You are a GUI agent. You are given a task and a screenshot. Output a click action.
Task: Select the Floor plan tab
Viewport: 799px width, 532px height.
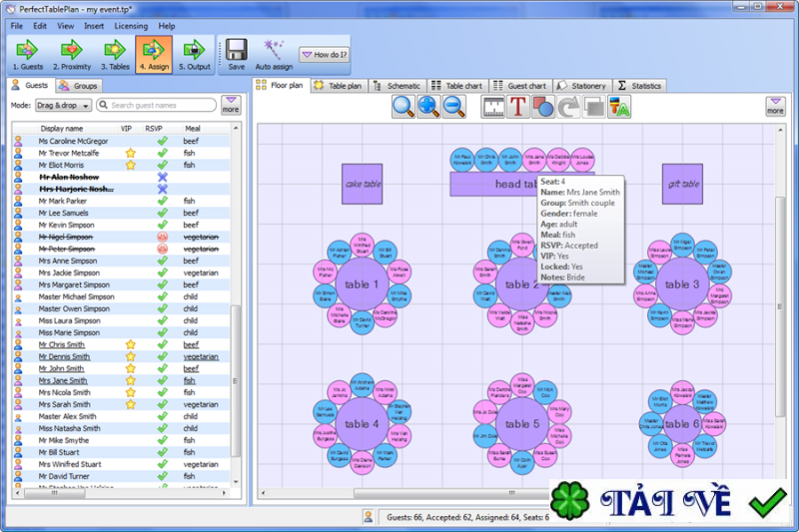pyautogui.click(x=281, y=85)
